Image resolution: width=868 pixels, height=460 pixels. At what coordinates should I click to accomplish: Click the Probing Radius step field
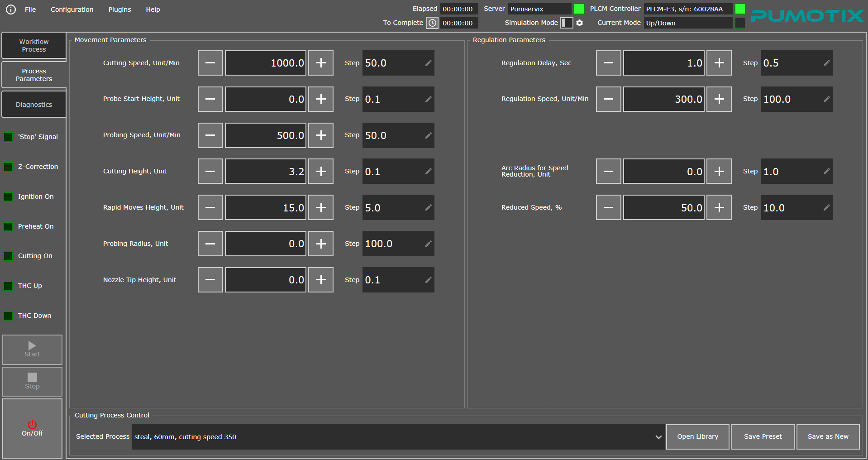coord(398,244)
